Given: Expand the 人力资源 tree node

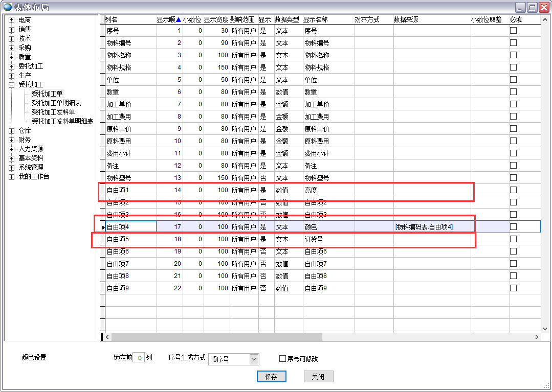Looking at the screenshot, I should (11, 149).
